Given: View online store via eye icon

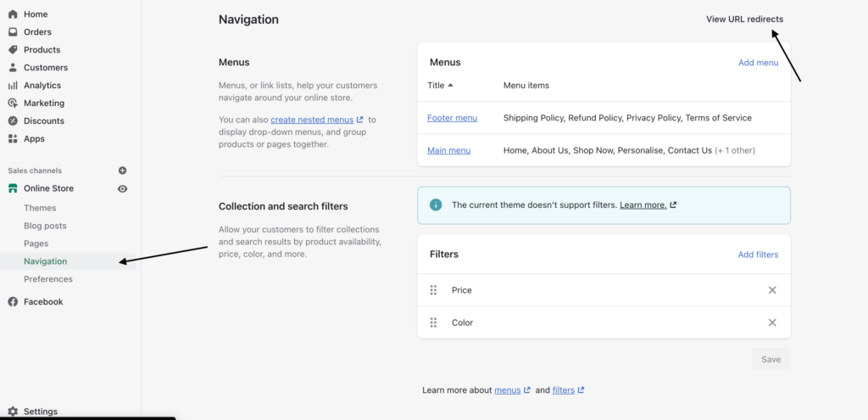Looking at the screenshot, I should [123, 189].
